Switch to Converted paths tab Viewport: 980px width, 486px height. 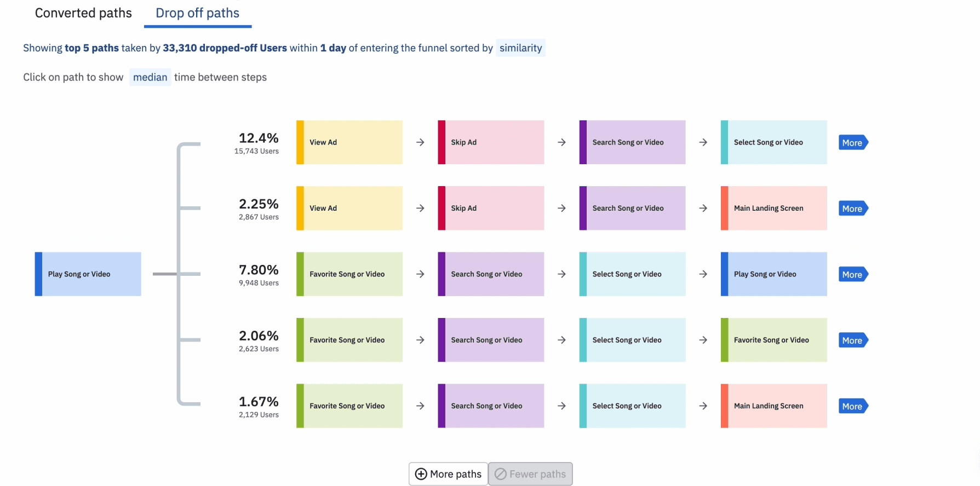click(x=83, y=13)
